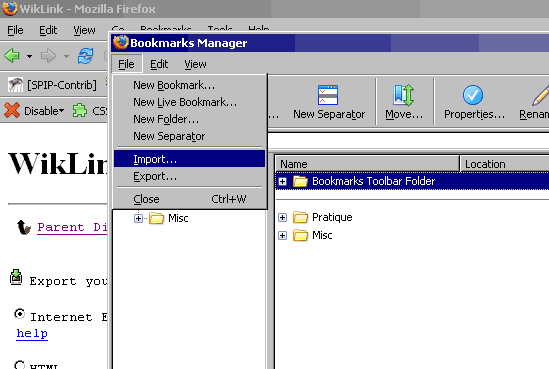
Task: Select the Internet Explorer radio button
Action: click(x=20, y=314)
